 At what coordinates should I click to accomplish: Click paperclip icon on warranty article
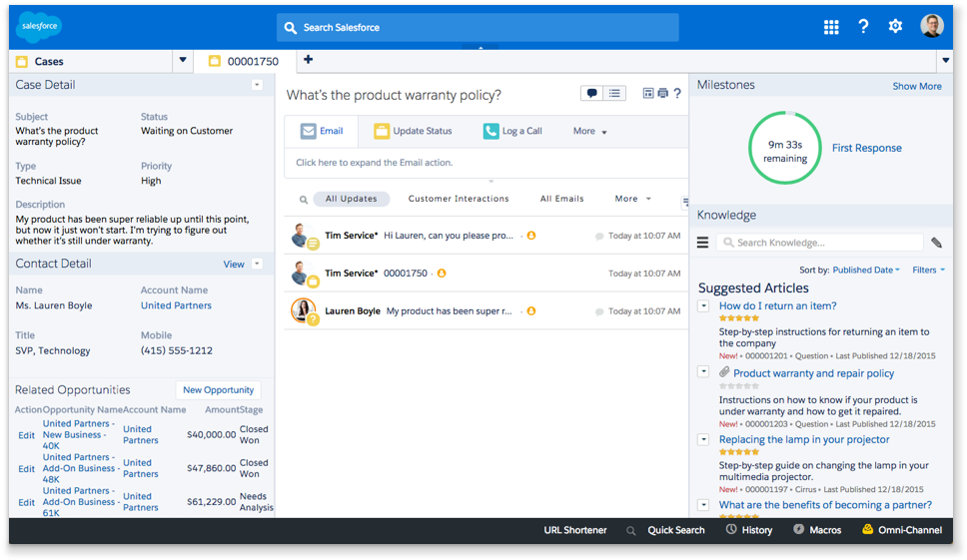point(724,372)
